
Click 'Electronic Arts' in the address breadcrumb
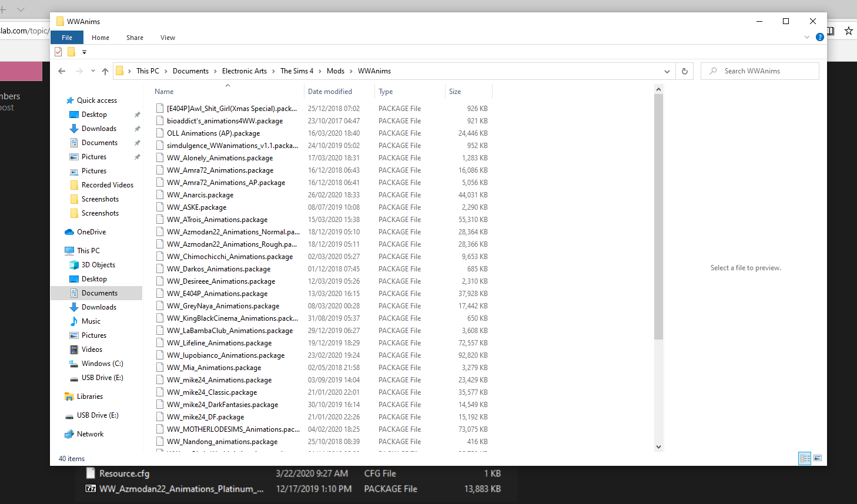[245, 71]
